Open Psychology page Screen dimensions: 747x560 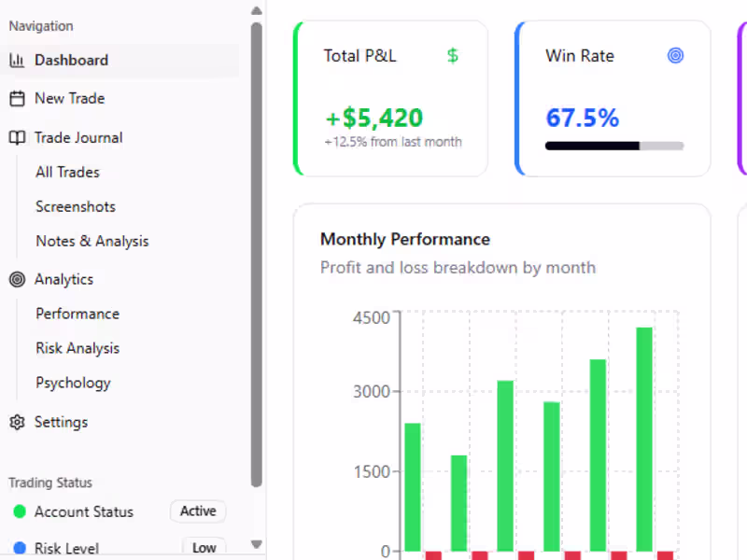point(74,383)
